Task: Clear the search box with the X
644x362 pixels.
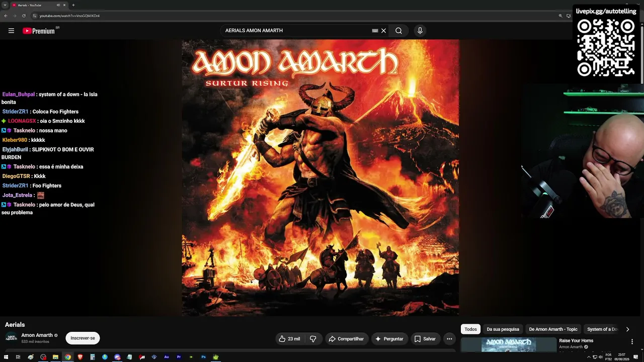Action: click(x=383, y=31)
